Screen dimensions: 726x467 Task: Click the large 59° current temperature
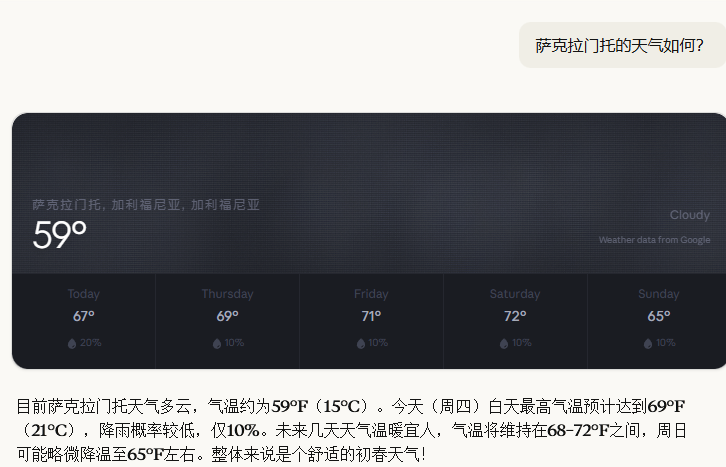click(x=59, y=235)
